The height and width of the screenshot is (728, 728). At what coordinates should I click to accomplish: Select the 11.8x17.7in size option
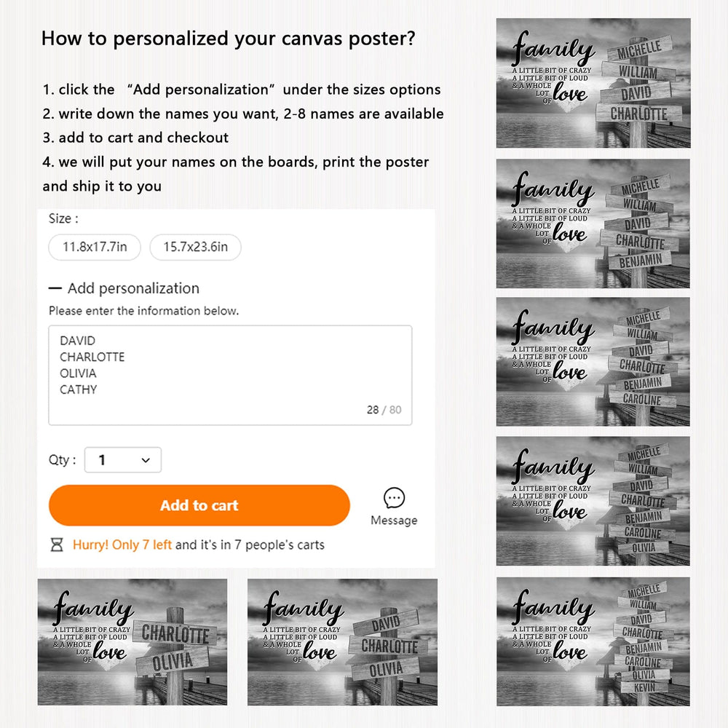click(95, 248)
